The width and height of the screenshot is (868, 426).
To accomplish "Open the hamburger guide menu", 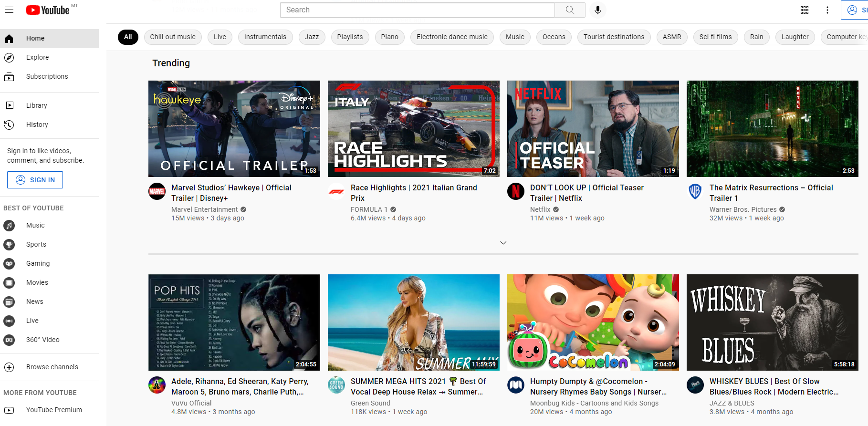I will coord(9,10).
